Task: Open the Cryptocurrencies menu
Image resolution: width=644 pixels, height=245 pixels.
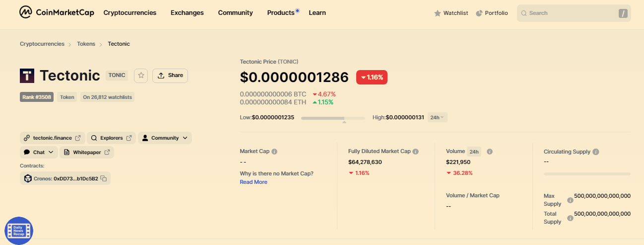Action: (x=130, y=13)
